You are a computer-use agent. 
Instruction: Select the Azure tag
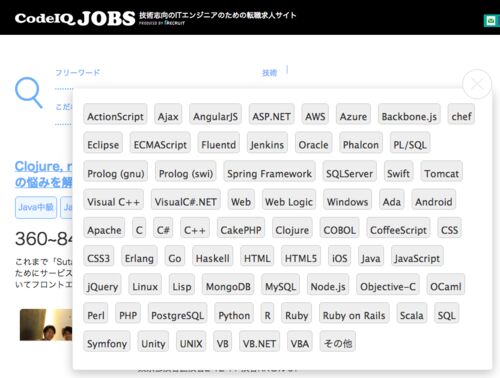(353, 114)
